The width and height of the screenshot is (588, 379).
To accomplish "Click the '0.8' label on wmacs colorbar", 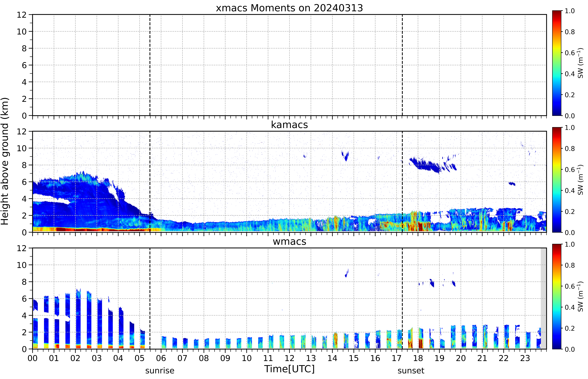I will (570, 265).
